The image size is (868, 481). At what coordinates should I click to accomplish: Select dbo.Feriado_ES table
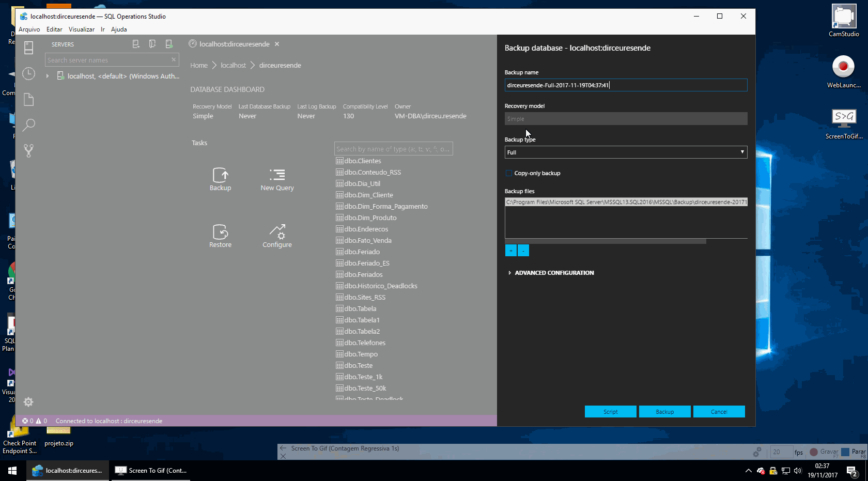[367, 263]
